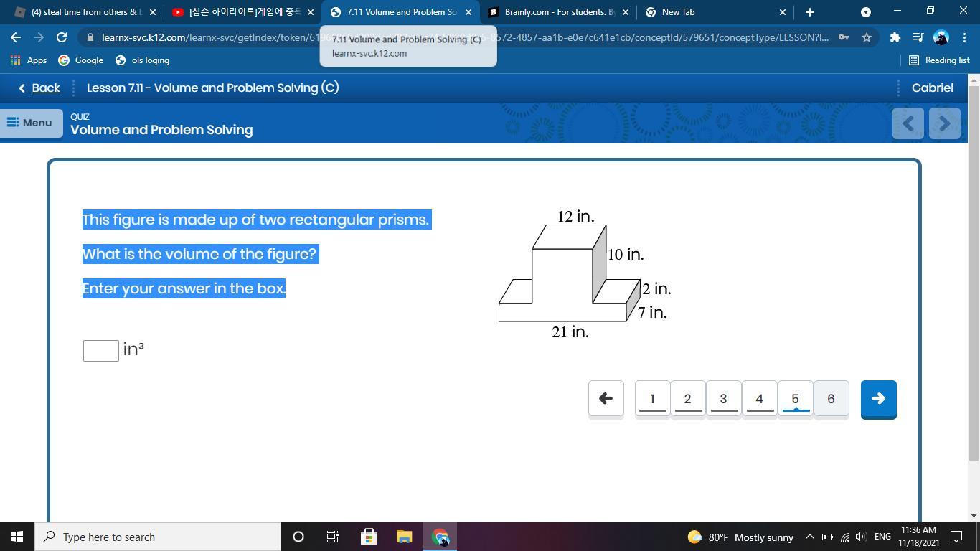Viewport: 980px width, 551px height.
Task: Open the Chrome profile avatar
Action: click(941, 37)
